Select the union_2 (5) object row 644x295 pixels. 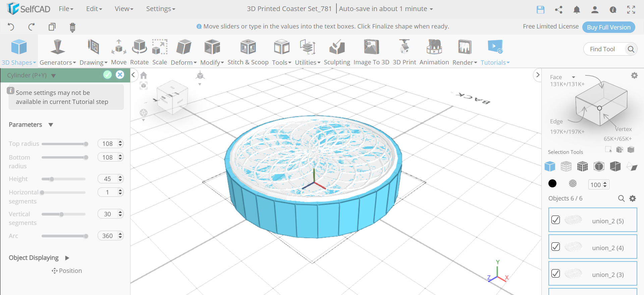(593, 220)
